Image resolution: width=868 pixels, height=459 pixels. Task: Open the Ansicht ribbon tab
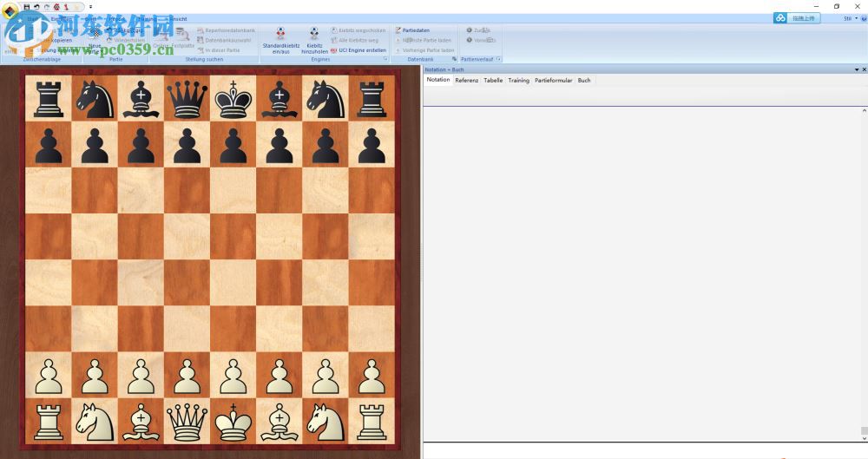click(178, 19)
